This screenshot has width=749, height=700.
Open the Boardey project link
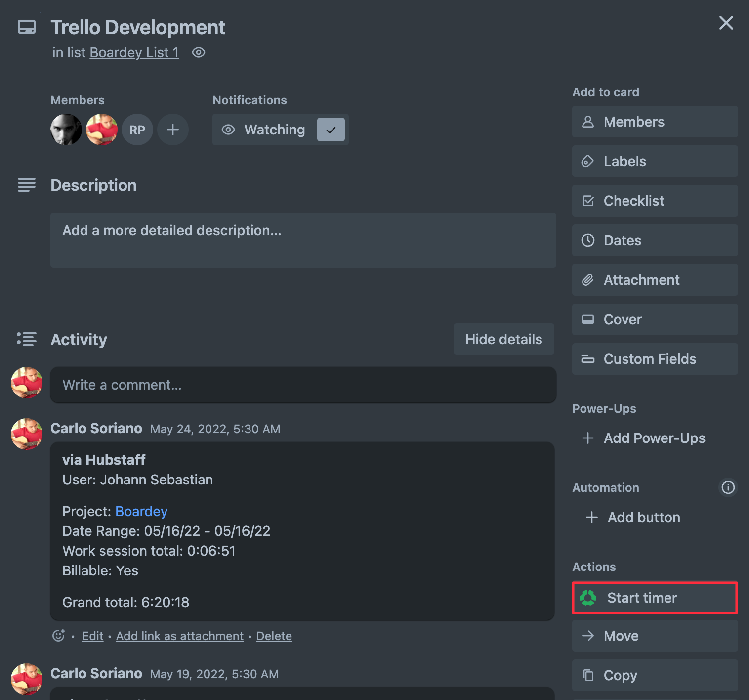(x=141, y=511)
